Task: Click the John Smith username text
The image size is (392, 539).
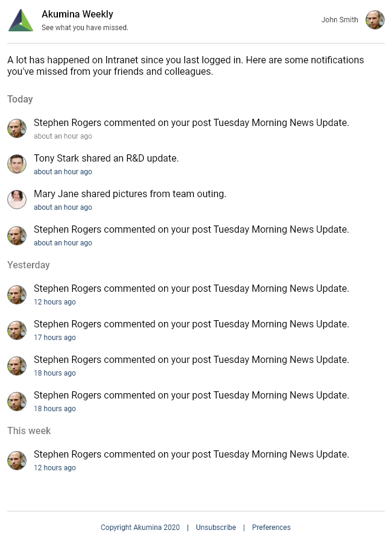Action: [x=340, y=20]
